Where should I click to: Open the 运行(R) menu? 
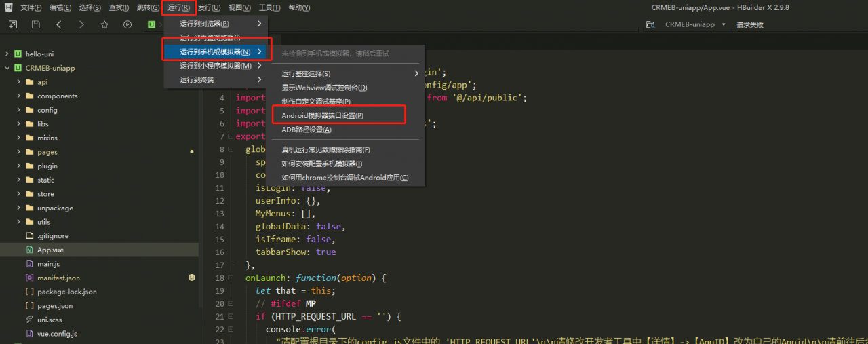tap(179, 7)
